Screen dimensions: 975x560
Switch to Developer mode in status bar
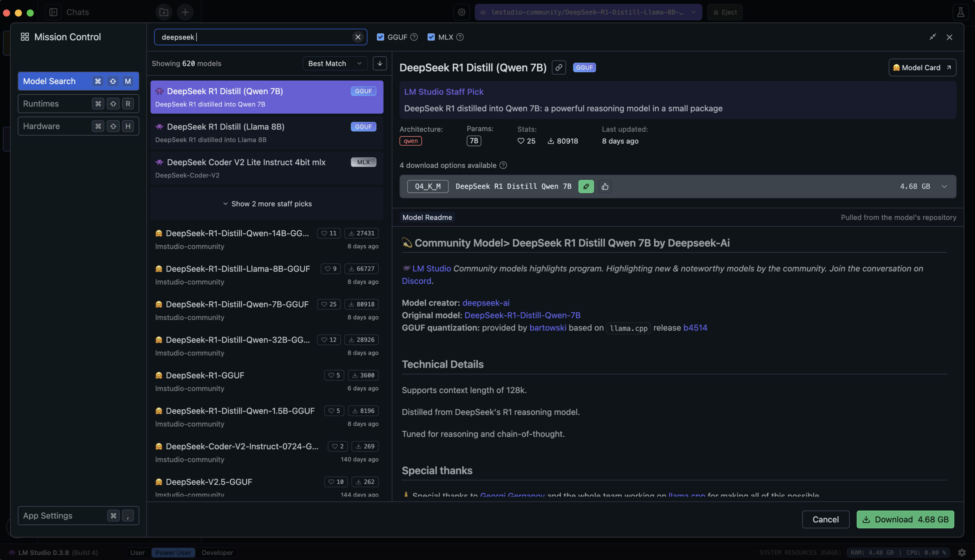pos(217,552)
